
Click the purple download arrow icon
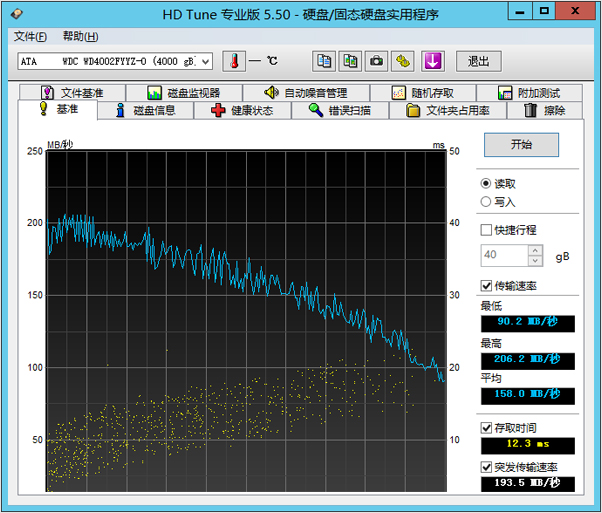pyautogui.click(x=433, y=61)
